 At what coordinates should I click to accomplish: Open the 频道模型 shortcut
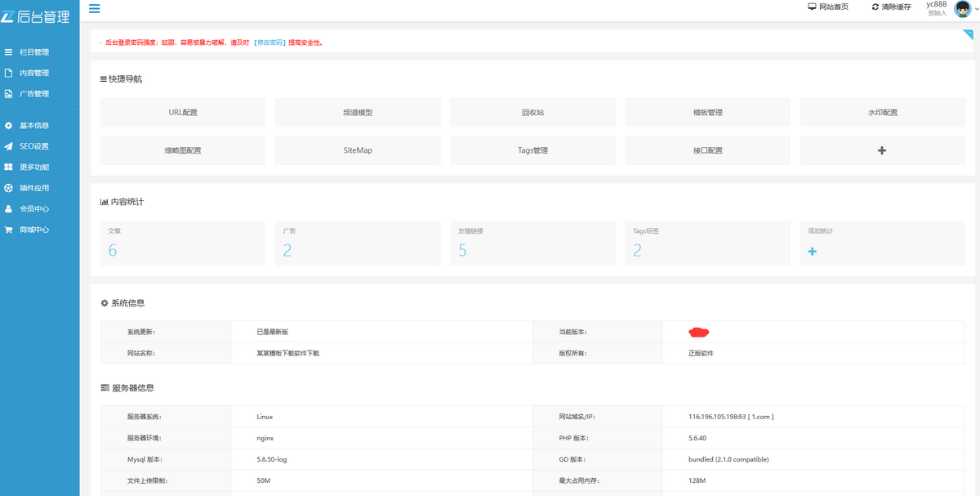tap(358, 113)
